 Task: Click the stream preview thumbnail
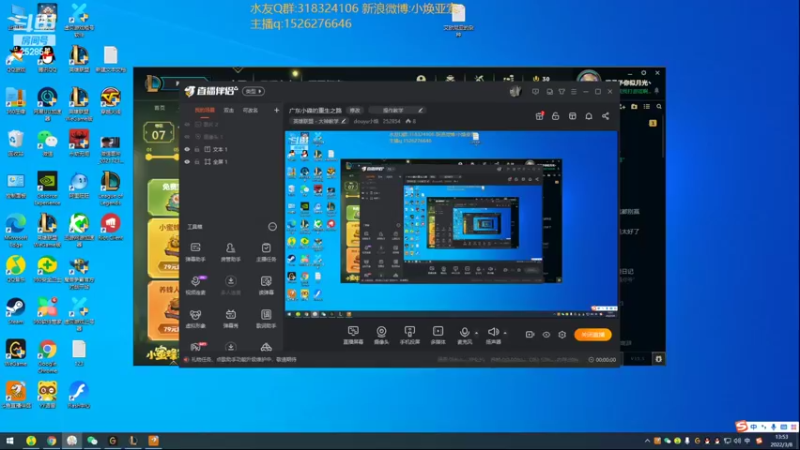pyautogui.click(x=451, y=224)
